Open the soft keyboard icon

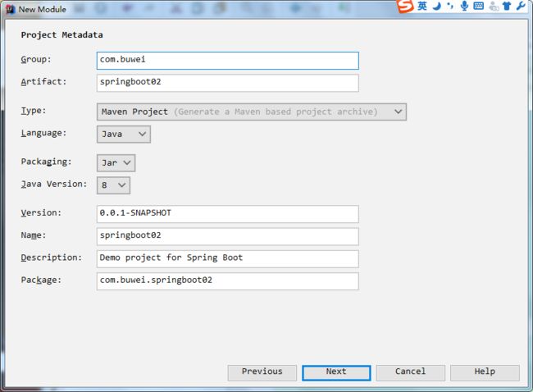tap(479, 6)
